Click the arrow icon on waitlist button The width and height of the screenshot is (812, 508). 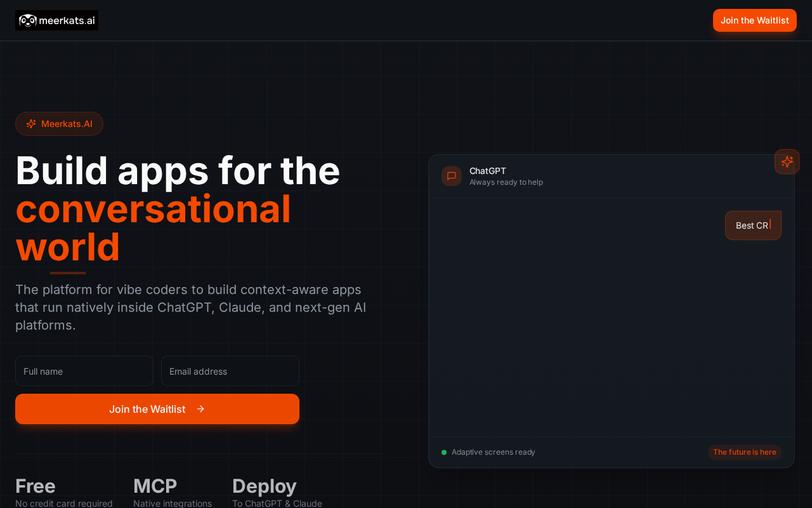(x=200, y=409)
